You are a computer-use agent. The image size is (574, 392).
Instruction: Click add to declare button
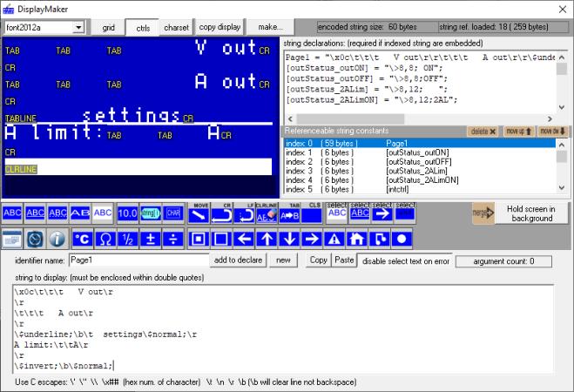[x=239, y=260]
